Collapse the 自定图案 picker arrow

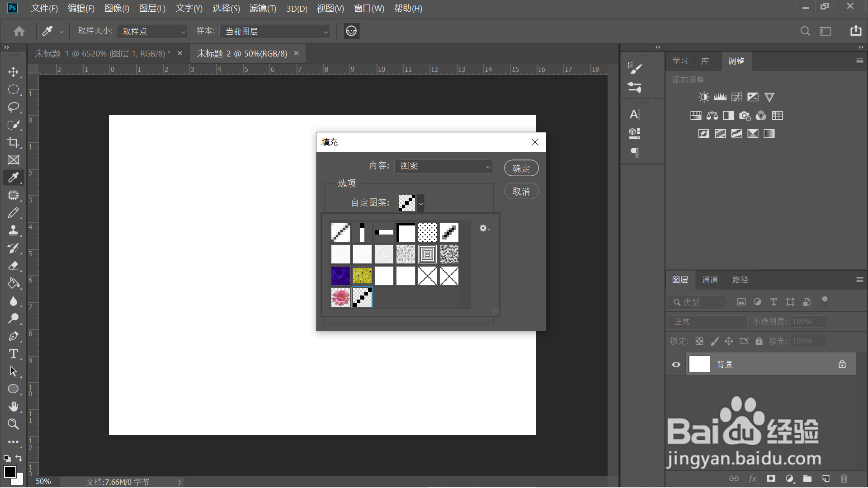tap(421, 203)
